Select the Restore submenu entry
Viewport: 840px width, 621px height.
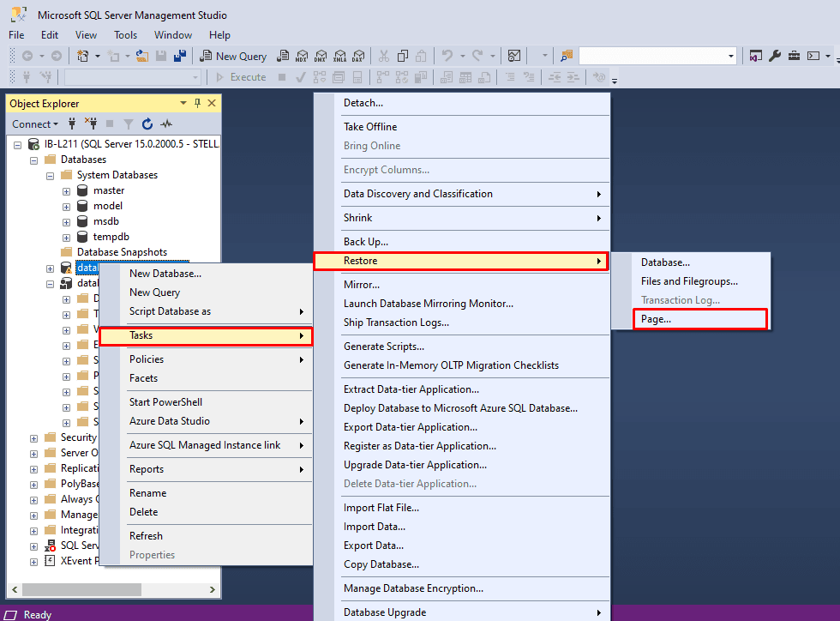[461, 261]
